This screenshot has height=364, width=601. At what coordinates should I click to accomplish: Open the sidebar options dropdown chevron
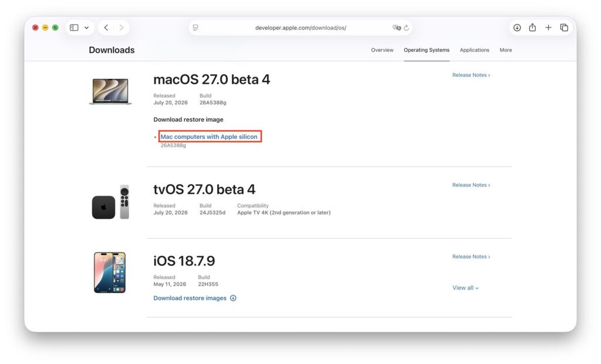[x=87, y=28]
